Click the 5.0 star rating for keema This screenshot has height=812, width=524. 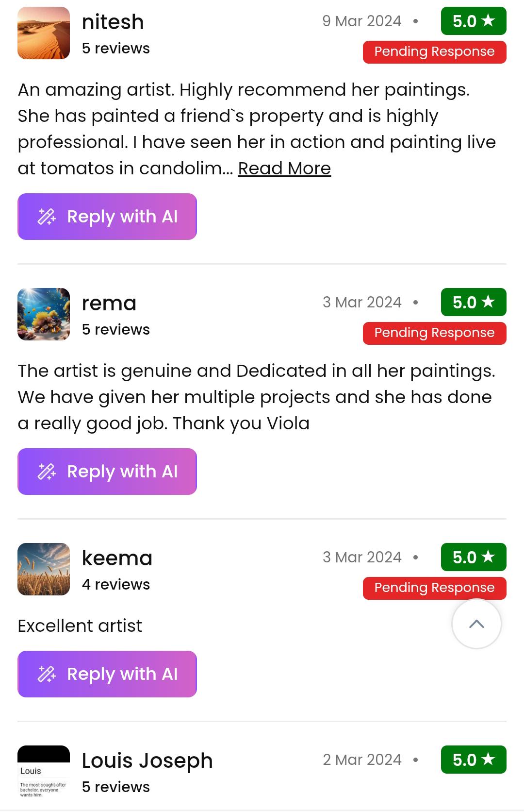click(x=473, y=557)
